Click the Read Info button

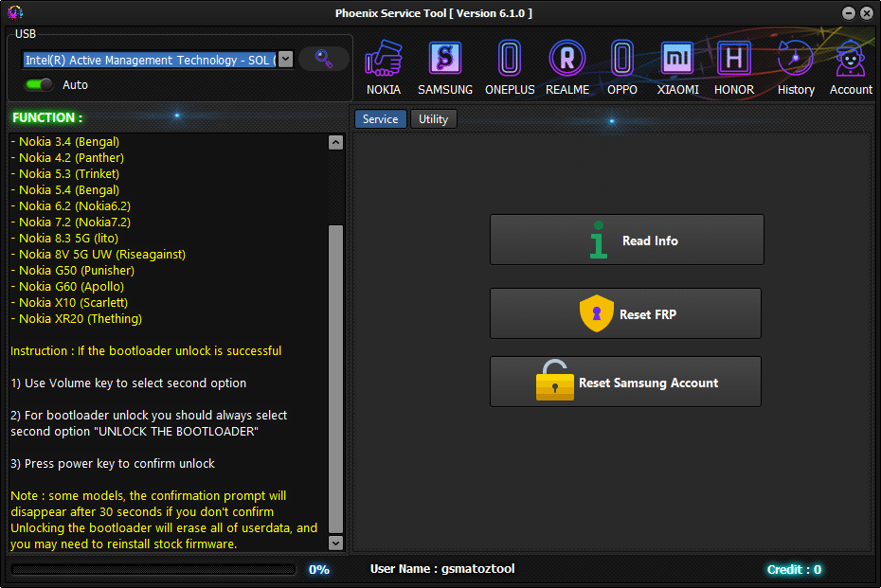click(x=626, y=240)
